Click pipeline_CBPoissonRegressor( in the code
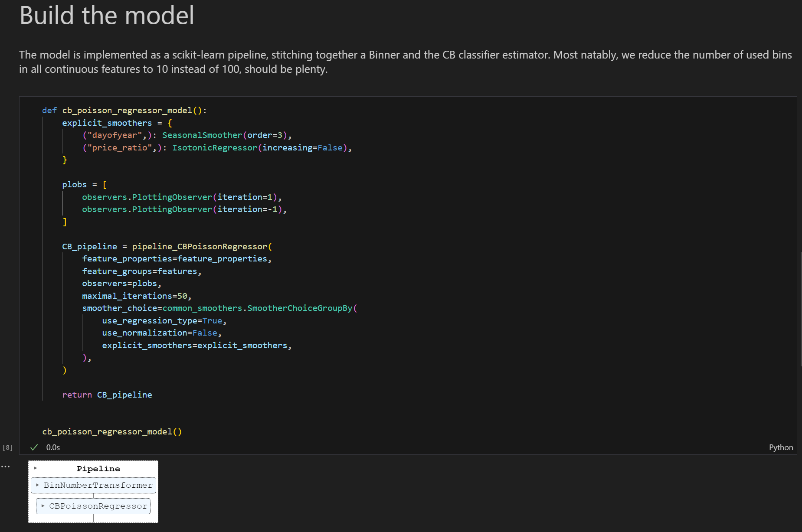The image size is (802, 532). pos(202,247)
